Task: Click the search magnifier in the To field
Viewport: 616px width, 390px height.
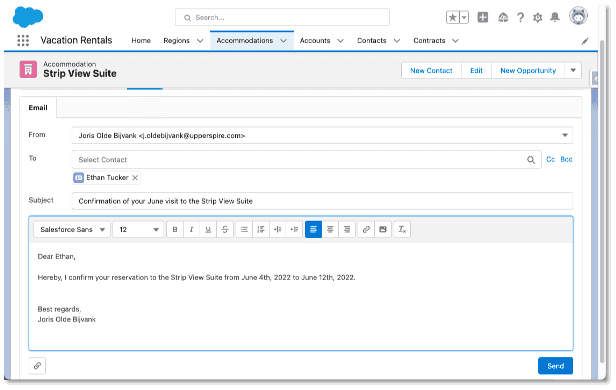Action: point(531,160)
